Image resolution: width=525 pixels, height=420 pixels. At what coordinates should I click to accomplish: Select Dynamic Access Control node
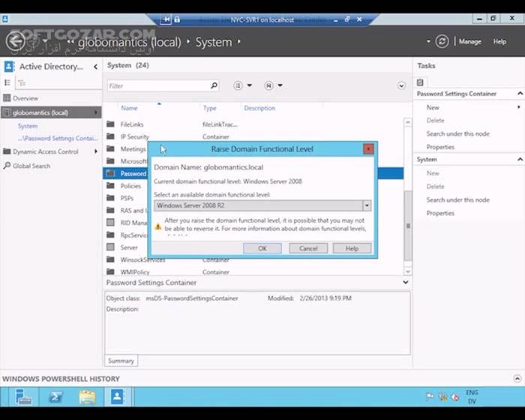(x=45, y=151)
